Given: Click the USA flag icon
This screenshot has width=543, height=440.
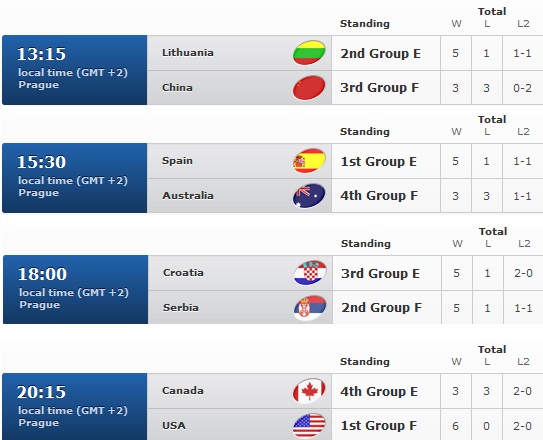Looking at the screenshot, I should click(x=309, y=425).
